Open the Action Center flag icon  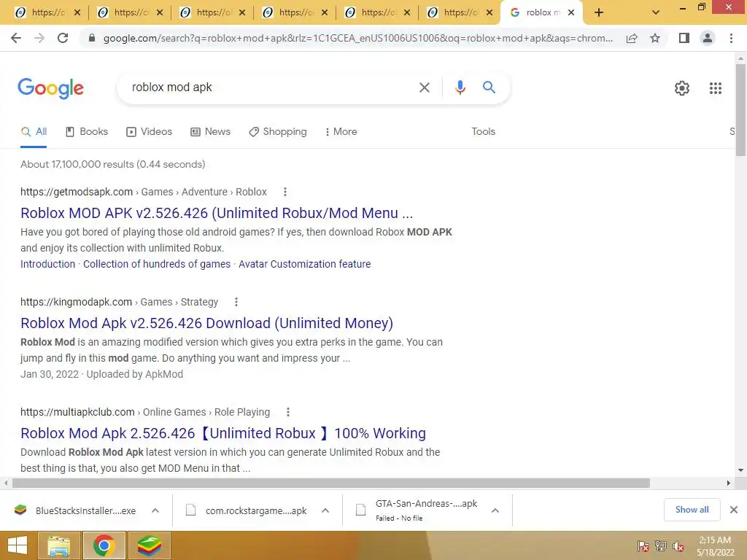pos(643,546)
